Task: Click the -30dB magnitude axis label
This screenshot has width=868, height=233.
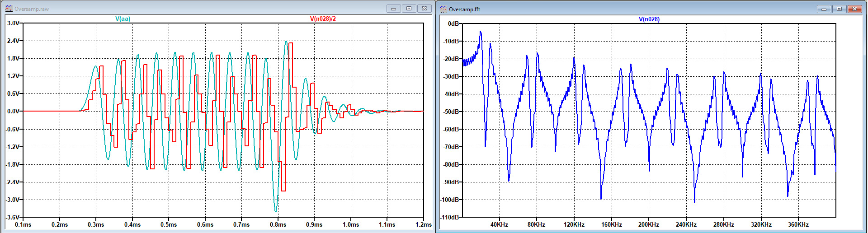Action: 451,76
